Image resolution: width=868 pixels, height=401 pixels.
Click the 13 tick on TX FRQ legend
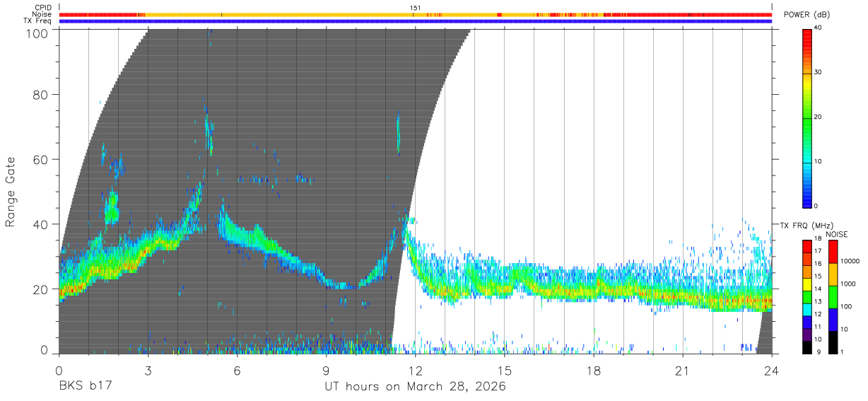pos(819,301)
